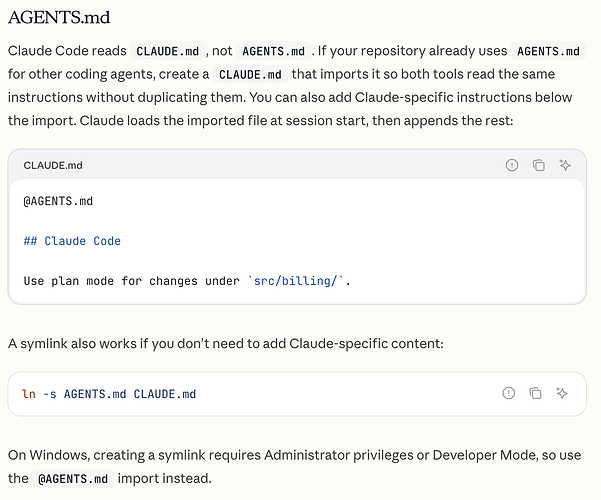This screenshot has height=500, width=601.
Task: Click the AGENTS.md section heading
Action: tap(59, 17)
